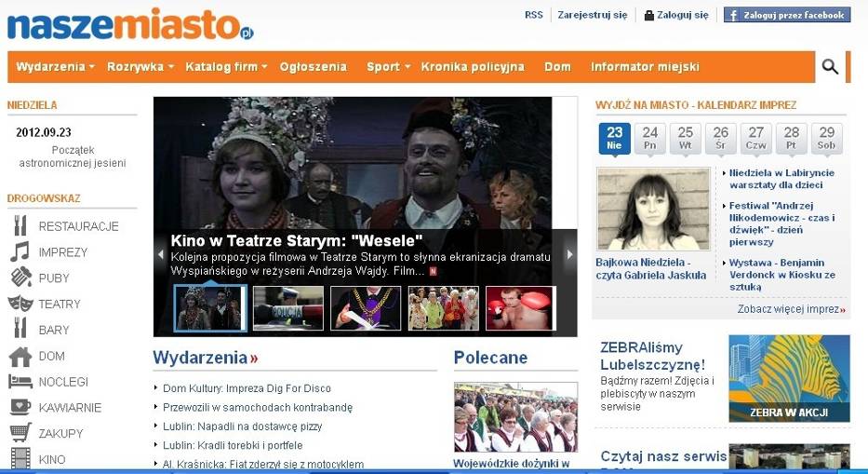Click the Zakupy shopping cart icon
The image size is (868, 474).
(x=20, y=432)
